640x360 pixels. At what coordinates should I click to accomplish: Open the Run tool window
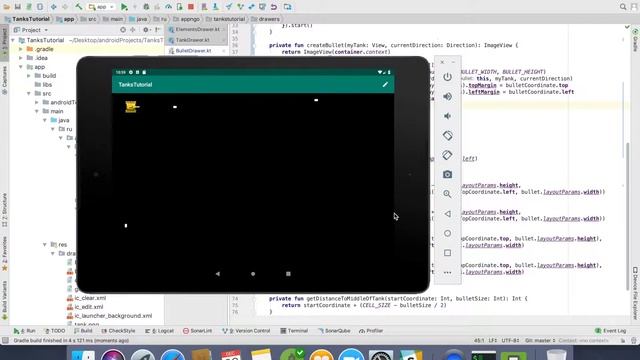point(24,331)
